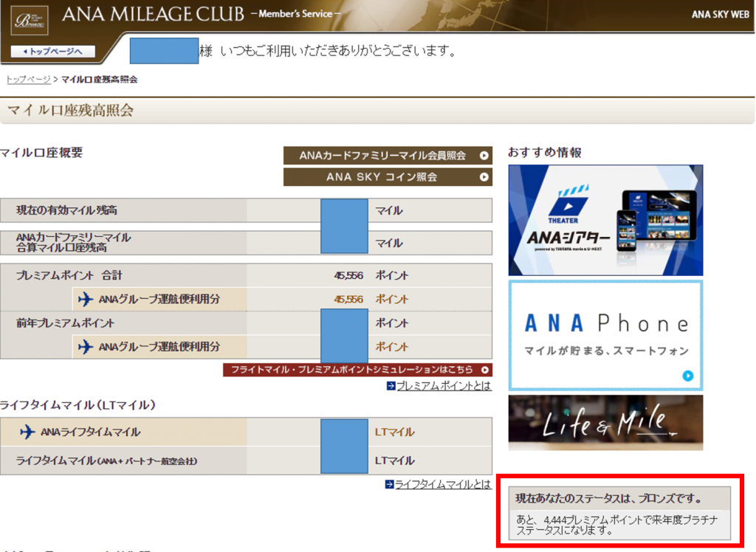
Task: Click the play arrow on ANA Phone banner
Action: tap(688, 376)
